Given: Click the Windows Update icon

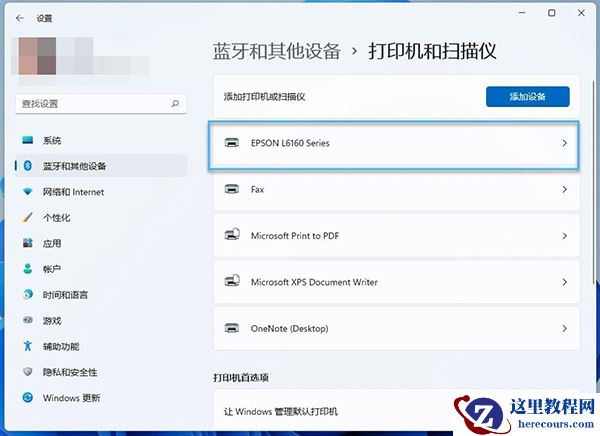Looking at the screenshot, I should pyautogui.click(x=28, y=397).
